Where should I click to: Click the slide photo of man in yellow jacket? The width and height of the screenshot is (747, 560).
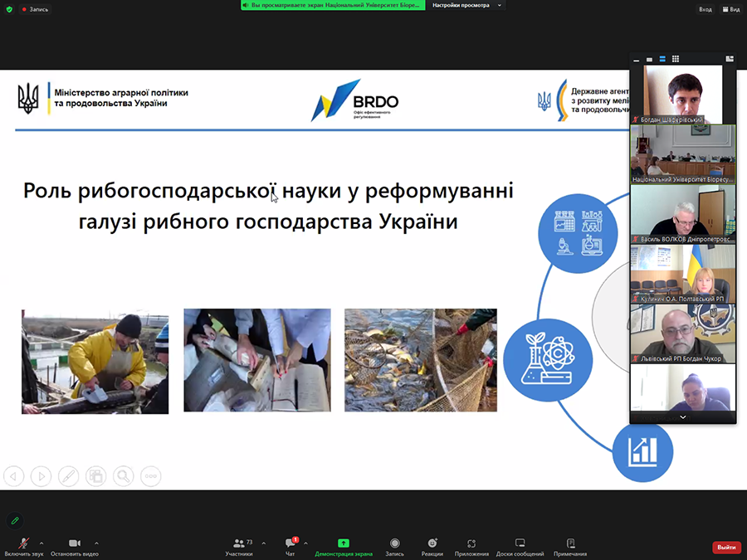(x=95, y=362)
